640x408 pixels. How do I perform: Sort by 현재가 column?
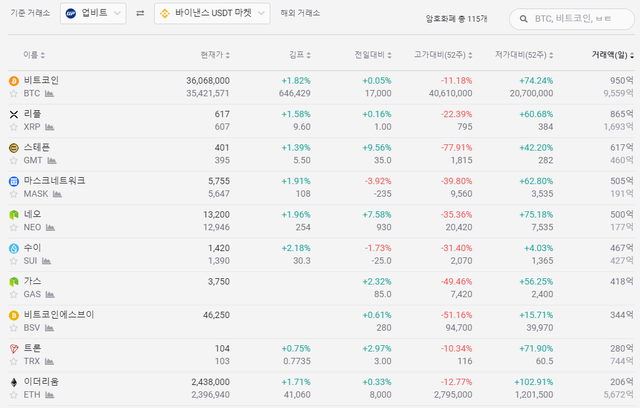pos(215,55)
